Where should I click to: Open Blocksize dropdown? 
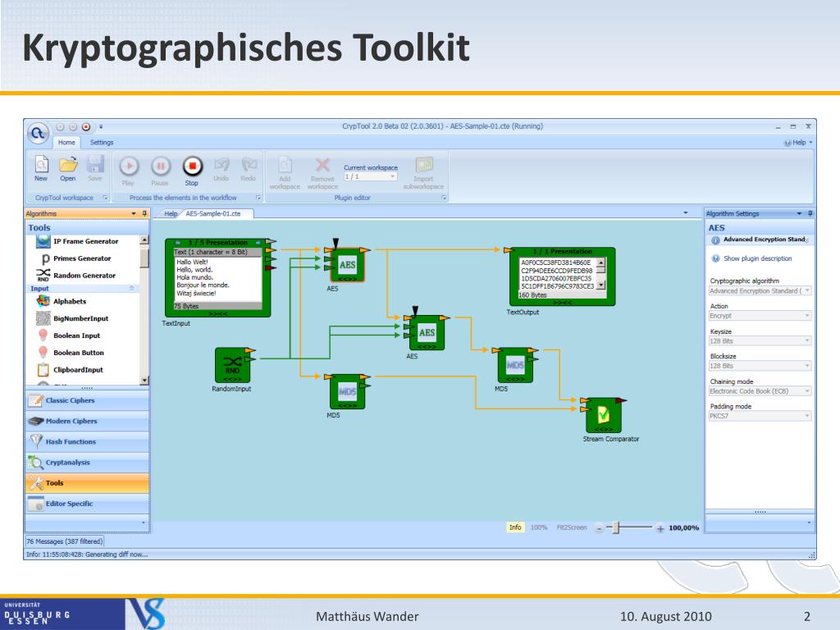point(760,366)
